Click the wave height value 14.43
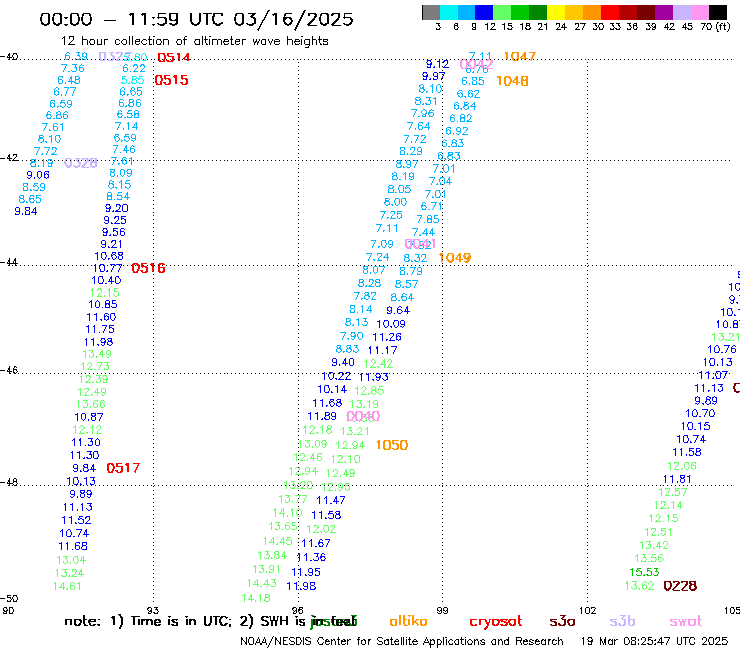This screenshot has height=650, width=740. point(261,583)
